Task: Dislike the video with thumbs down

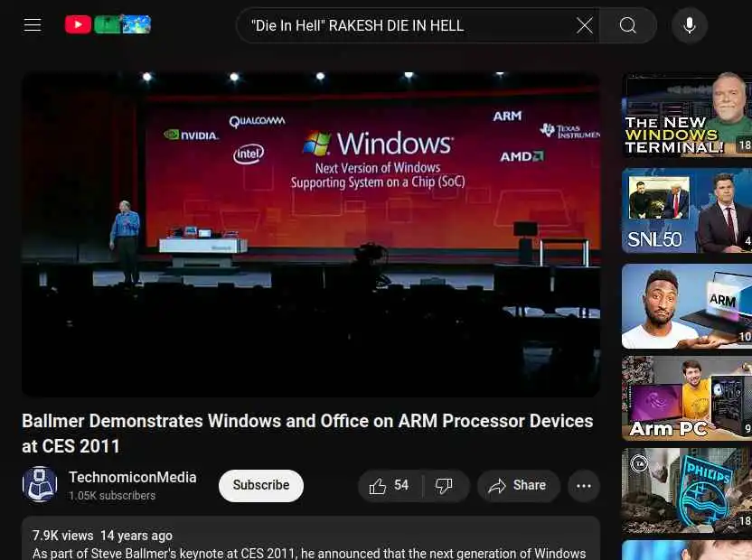Action: [x=445, y=486]
